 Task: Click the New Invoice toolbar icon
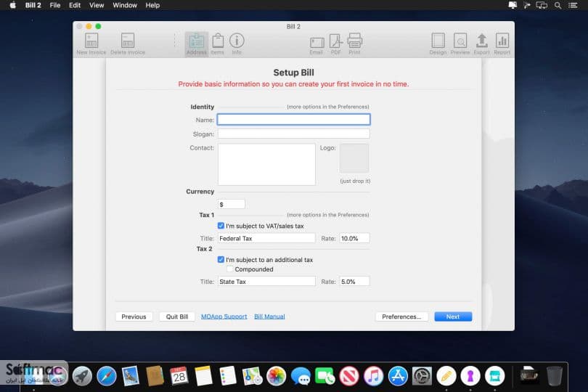[91, 44]
